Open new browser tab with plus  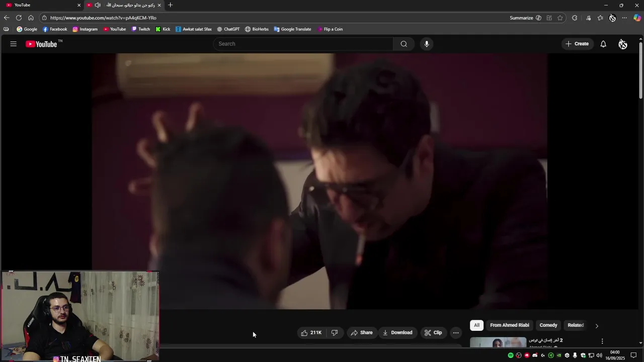tap(170, 5)
